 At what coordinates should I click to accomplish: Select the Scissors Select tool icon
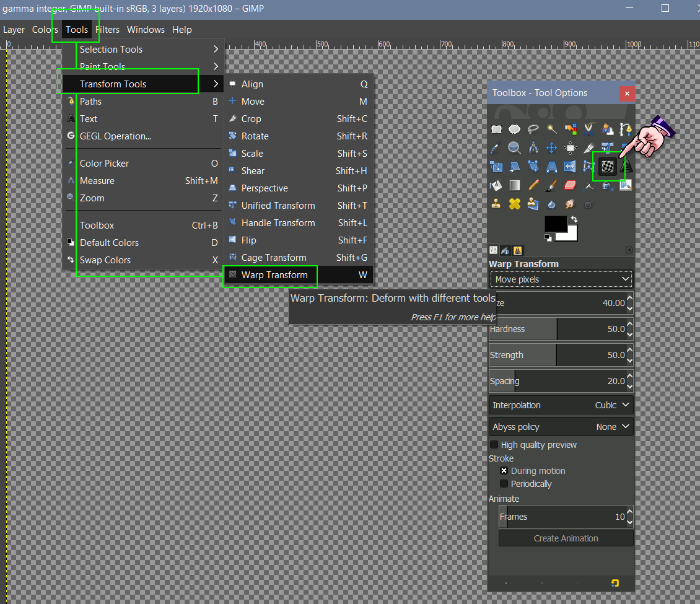click(589, 129)
